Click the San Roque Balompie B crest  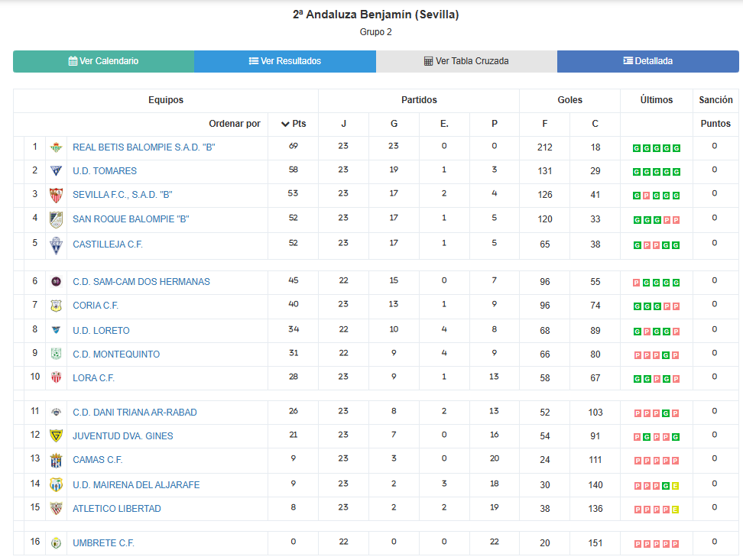tap(56, 219)
